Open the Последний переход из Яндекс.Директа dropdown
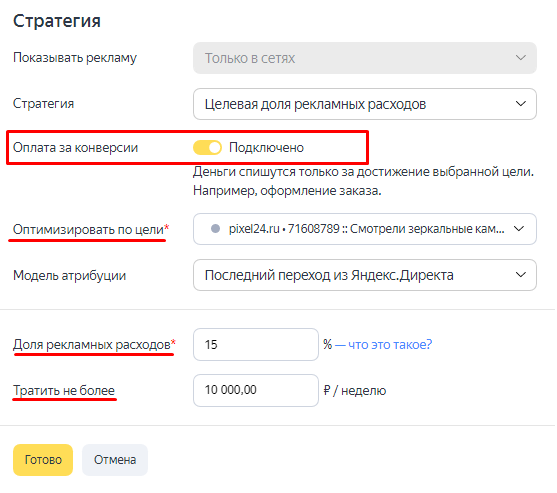The width and height of the screenshot is (557, 493). point(365,275)
